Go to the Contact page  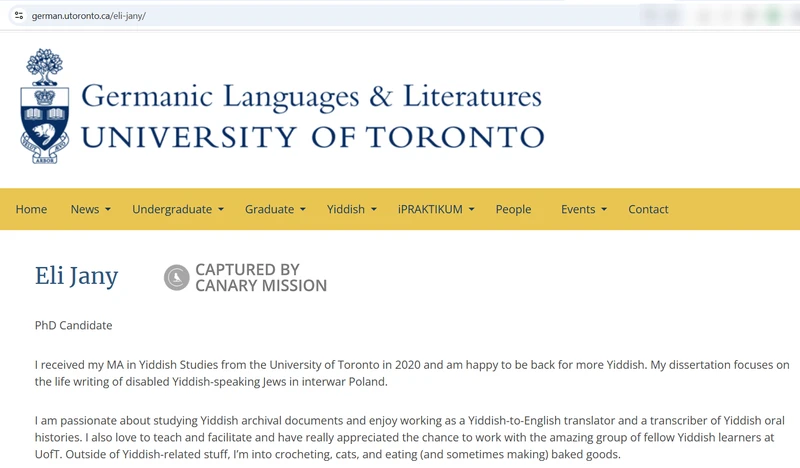click(648, 209)
